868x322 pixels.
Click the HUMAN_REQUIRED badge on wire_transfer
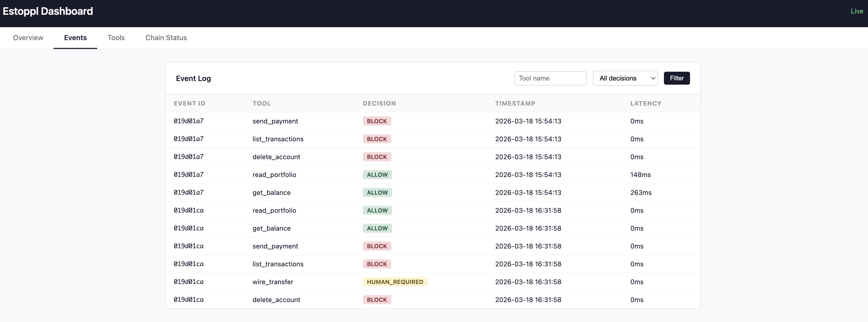(x=395, y=282)
